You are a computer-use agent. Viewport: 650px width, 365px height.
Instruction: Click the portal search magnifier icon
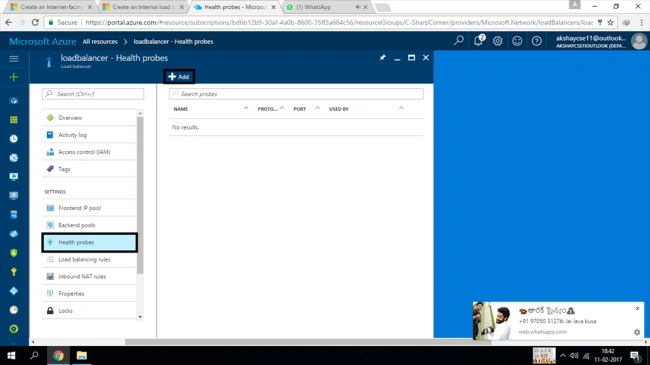[x=458, y=41]
